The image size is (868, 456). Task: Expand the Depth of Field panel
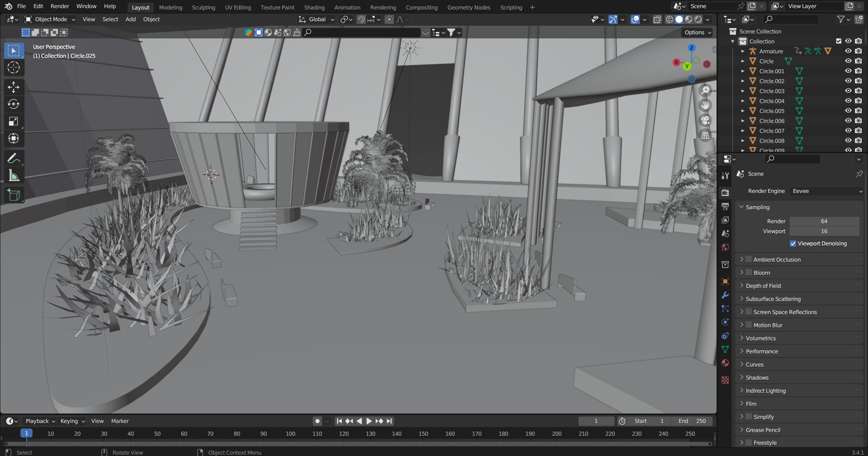[763, 286]
